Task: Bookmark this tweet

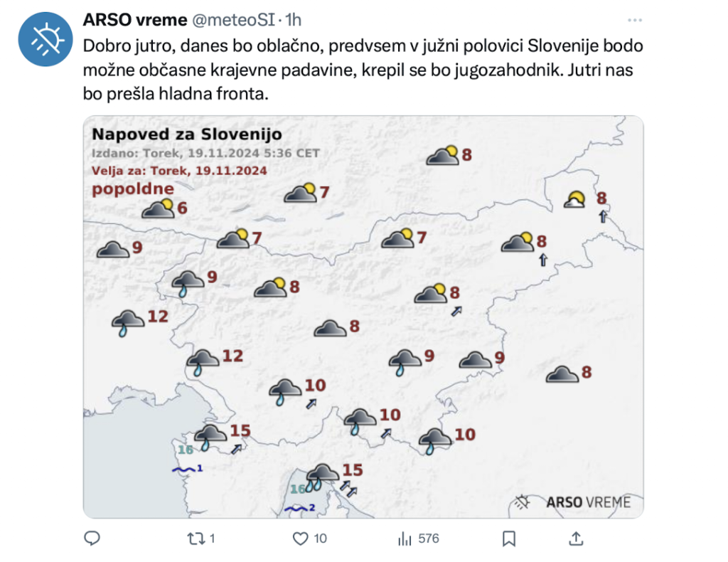Action: point(509,539)
